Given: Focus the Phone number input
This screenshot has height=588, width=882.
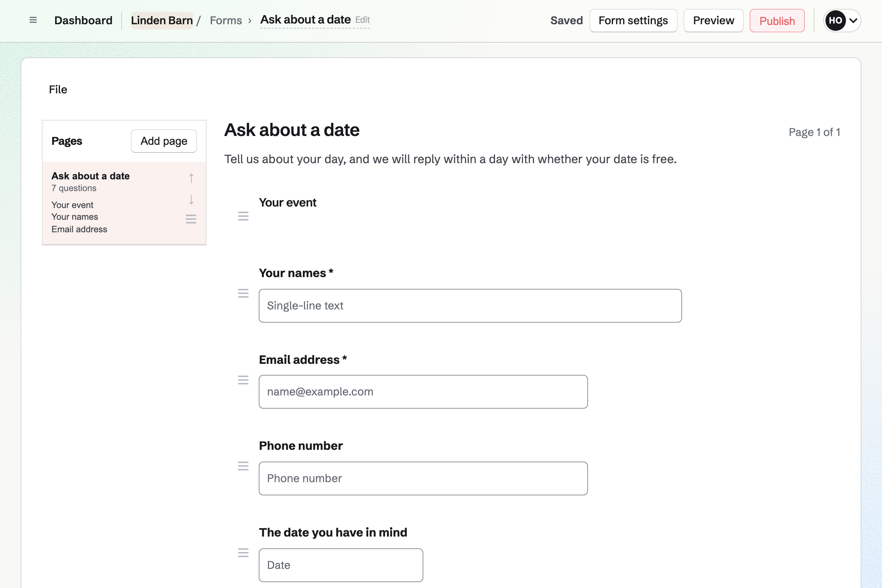Looking at the screenshot, I should (423, 478).
